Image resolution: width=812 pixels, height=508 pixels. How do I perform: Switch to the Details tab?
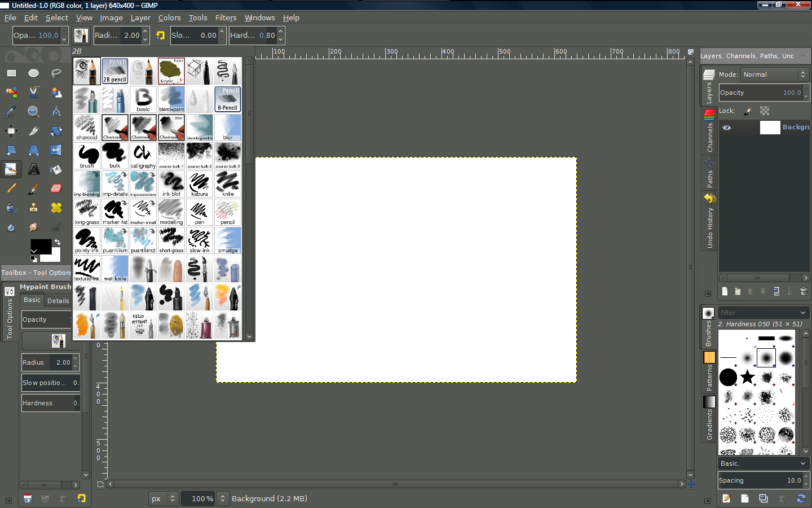click(x=58, y=301)
